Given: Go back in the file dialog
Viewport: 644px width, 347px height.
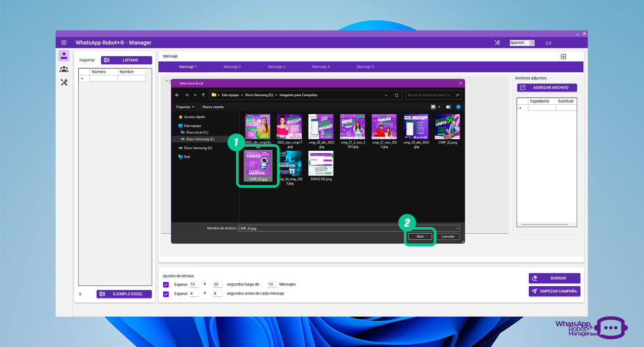Looking at the screenshot, I should pyautogui.click(x=177, y=95).
